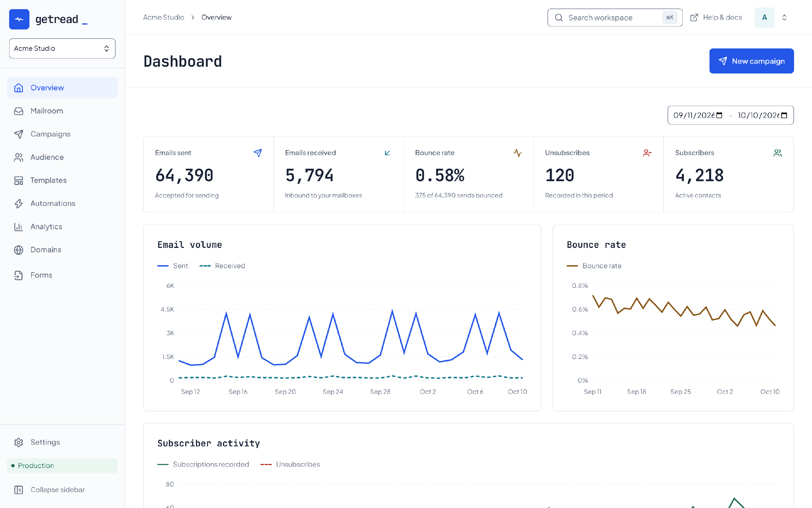
Task: Click the Templates layout icon
Action: pyautogui.click(x=19, y=181)
